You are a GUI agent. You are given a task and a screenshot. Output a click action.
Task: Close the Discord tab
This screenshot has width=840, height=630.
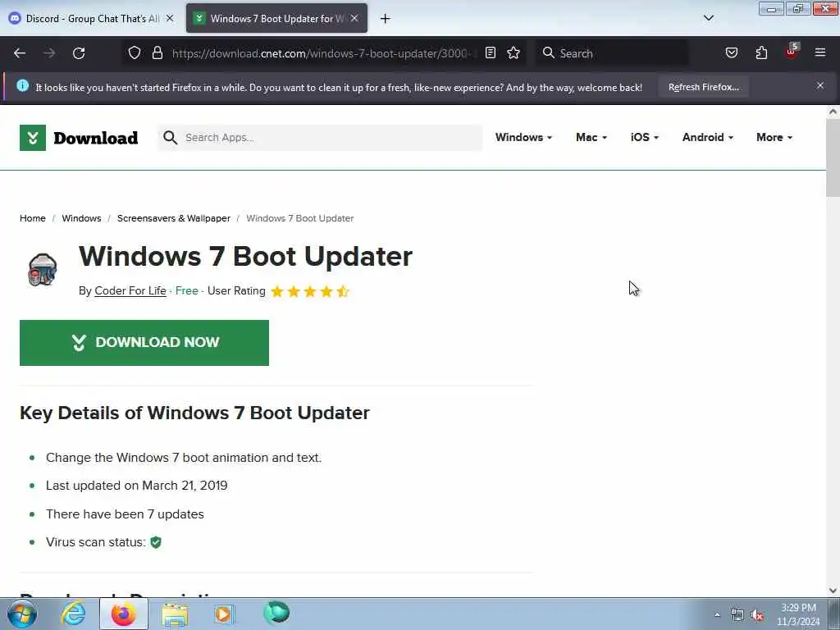click(170, 18)
